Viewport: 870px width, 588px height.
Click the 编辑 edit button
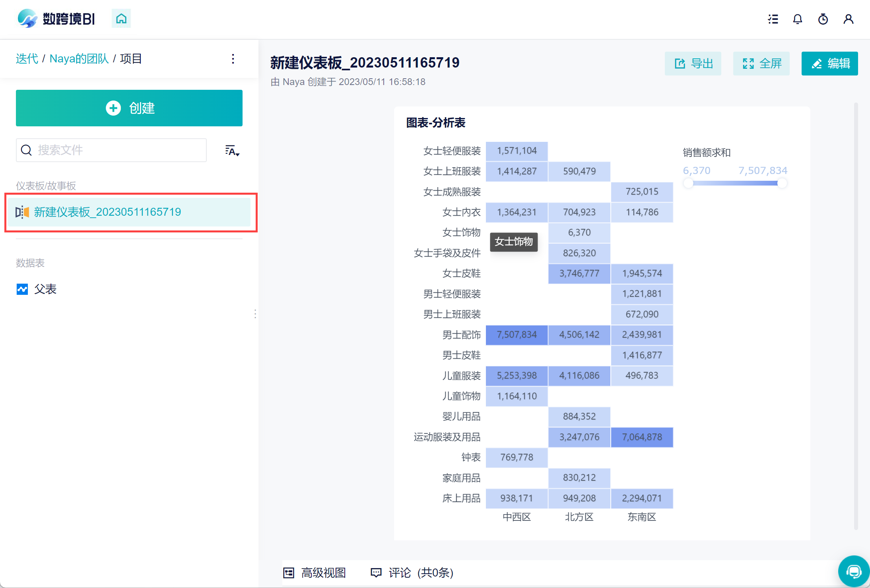829,64
